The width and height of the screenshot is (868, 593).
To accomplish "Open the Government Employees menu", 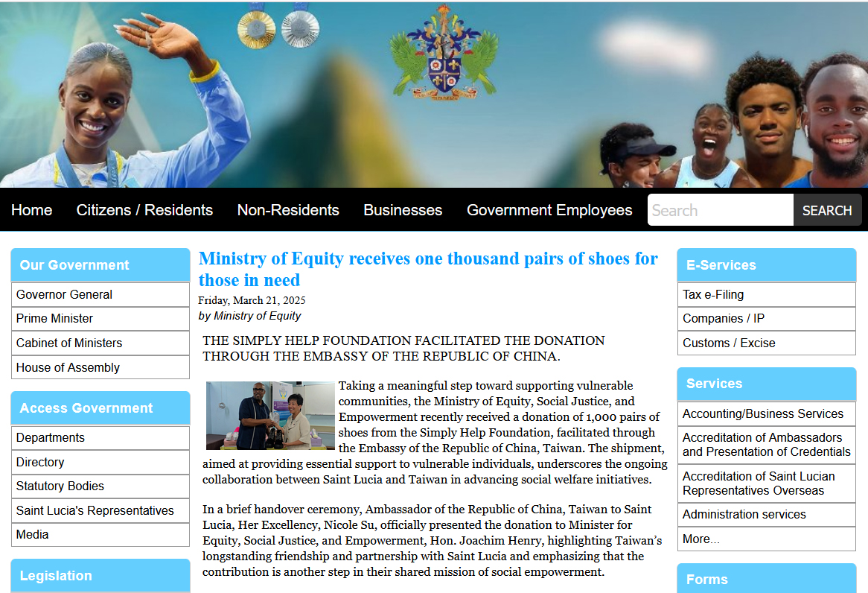I will pyautogui.click(x=549, y=210).
